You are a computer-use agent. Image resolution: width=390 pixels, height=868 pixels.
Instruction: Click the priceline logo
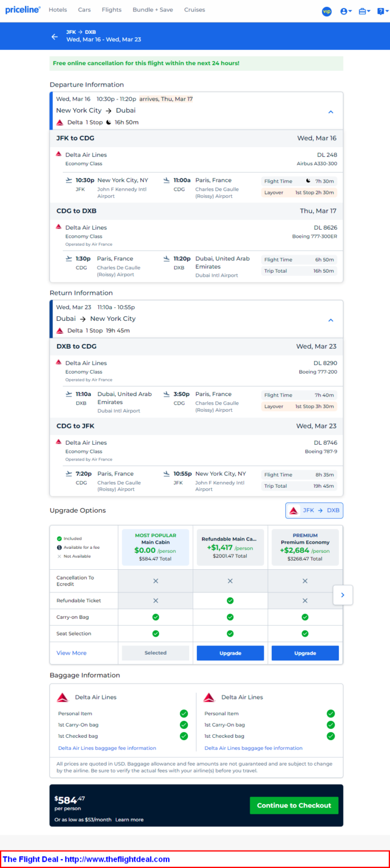pyautogui.click(x=23, y=10)
